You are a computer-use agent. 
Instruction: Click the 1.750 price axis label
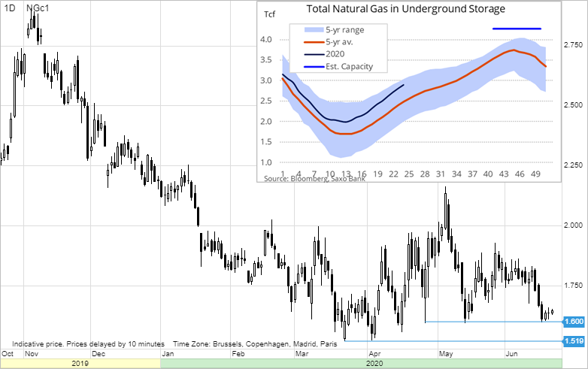(574, 286)
